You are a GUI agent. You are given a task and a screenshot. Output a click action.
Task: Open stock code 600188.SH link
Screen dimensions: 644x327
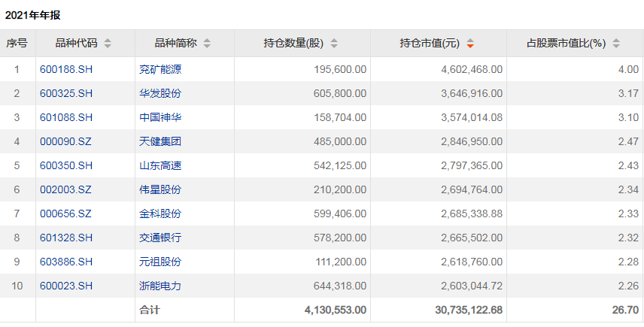[x=66, y=69]
